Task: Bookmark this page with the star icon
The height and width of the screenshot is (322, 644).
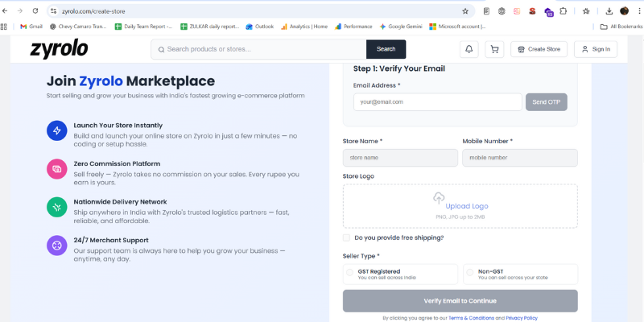Action: [x=465, y=11]
